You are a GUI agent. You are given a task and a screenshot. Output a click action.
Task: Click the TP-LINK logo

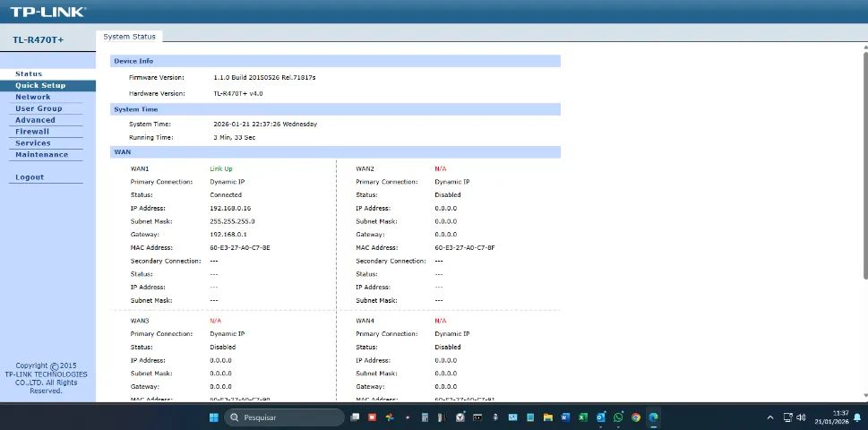pyautogui.click(x=48, y=12)
